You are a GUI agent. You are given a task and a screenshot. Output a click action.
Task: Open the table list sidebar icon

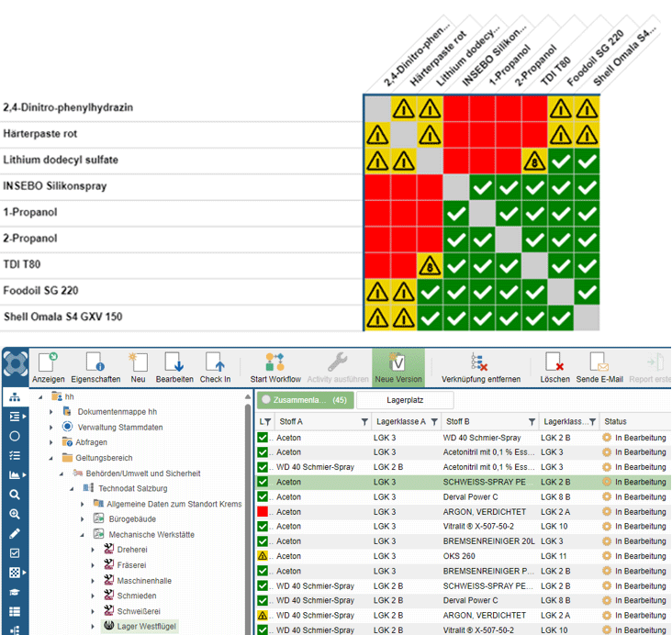point(15,611)
